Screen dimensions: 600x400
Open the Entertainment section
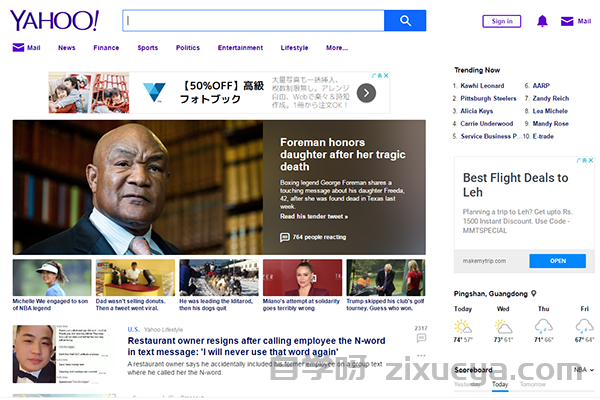click(240, 48)
